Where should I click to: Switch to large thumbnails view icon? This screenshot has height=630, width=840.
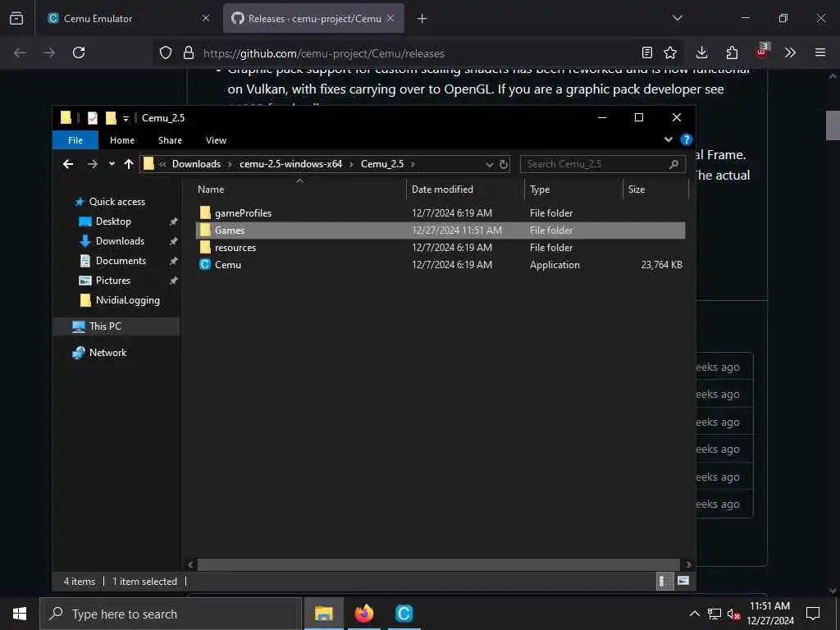683,581
